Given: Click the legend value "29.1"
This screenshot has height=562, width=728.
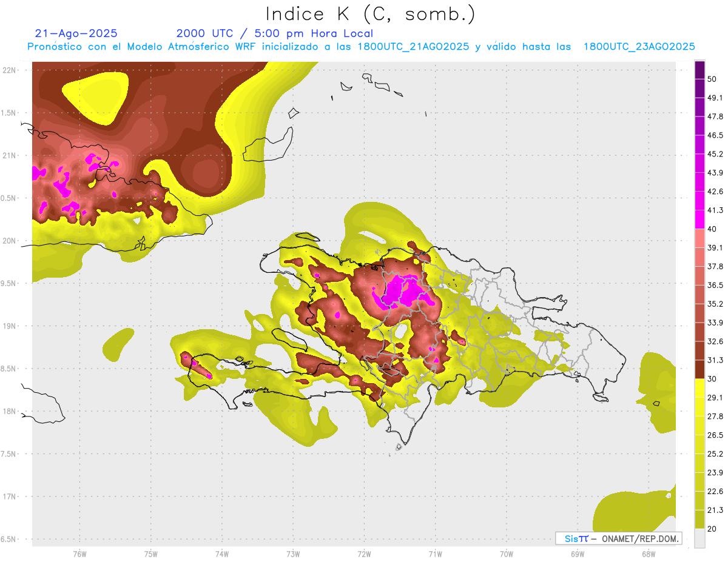Looking at the screenshot, I should pyautogui.click(x=715, y=397).
